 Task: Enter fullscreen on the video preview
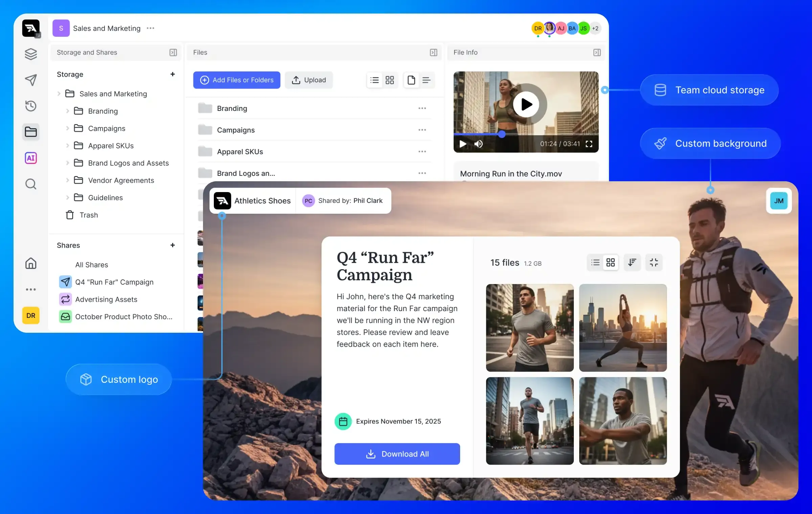click(589, 144)
